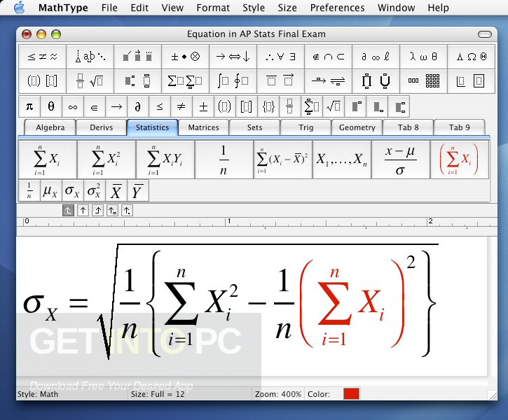Insert the Y-bar symbol

(x=138, y=191)
